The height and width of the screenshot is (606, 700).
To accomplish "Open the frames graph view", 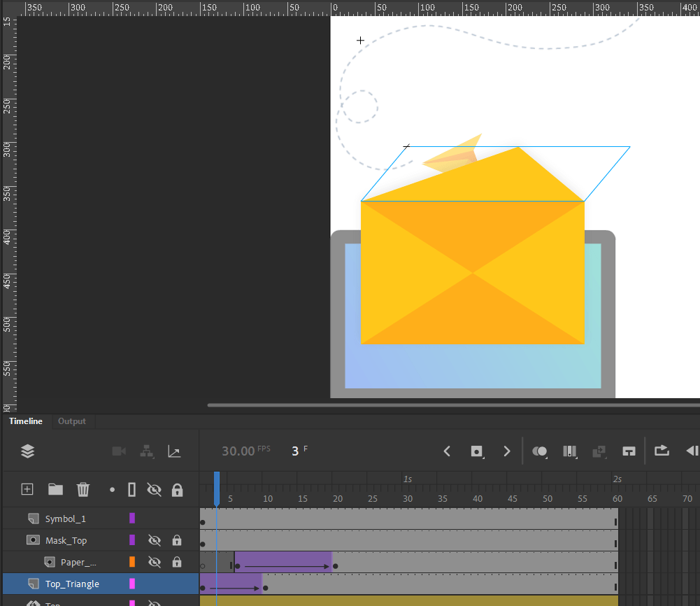I will click(x=174, y=451).
